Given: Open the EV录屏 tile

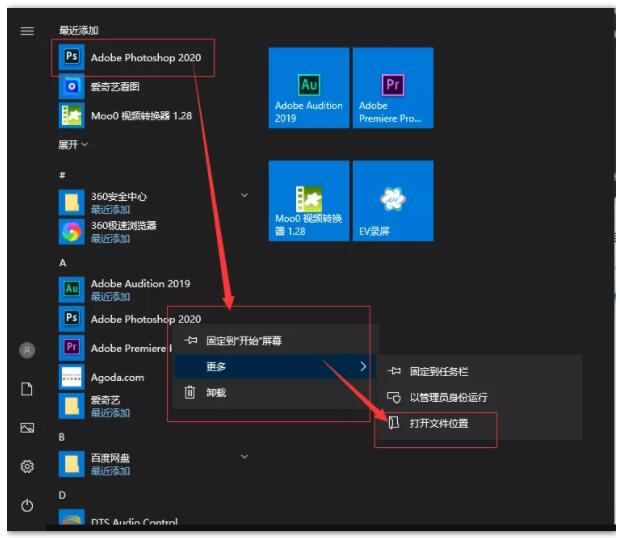Looking at the screenshot, I should tap(393, 201).
